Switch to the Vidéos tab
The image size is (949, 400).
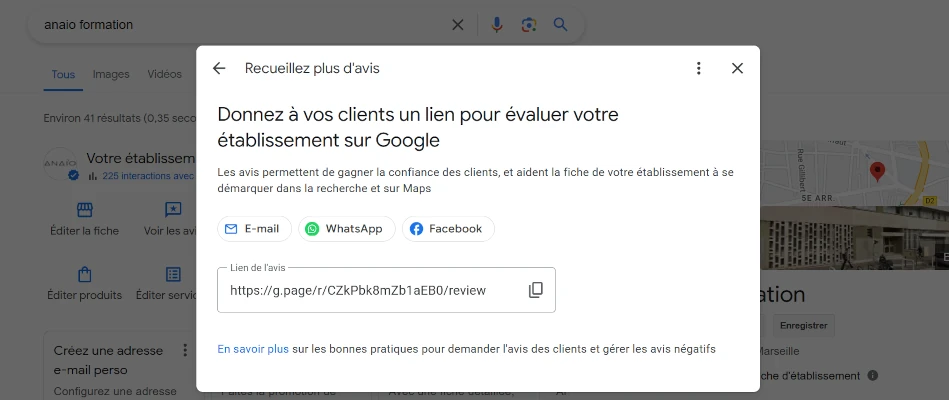pos(165,74)
